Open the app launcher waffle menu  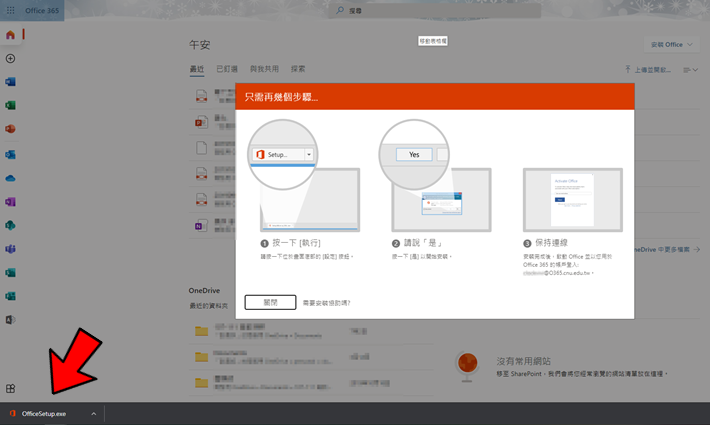10,10
